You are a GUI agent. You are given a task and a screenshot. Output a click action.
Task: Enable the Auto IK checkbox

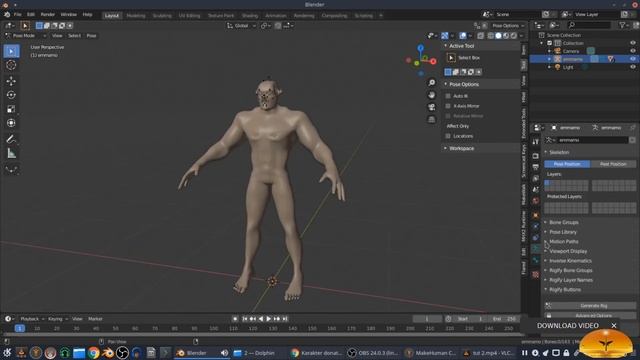[448, 96]
